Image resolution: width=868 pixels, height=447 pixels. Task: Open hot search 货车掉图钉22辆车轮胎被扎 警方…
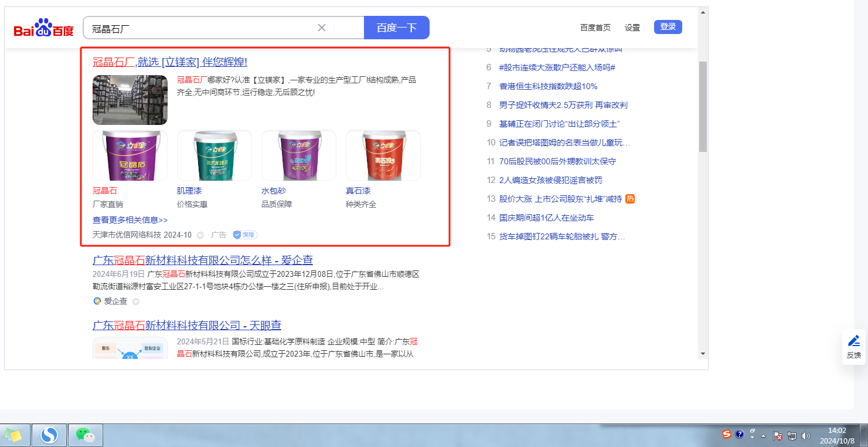[x=562, y=236]
